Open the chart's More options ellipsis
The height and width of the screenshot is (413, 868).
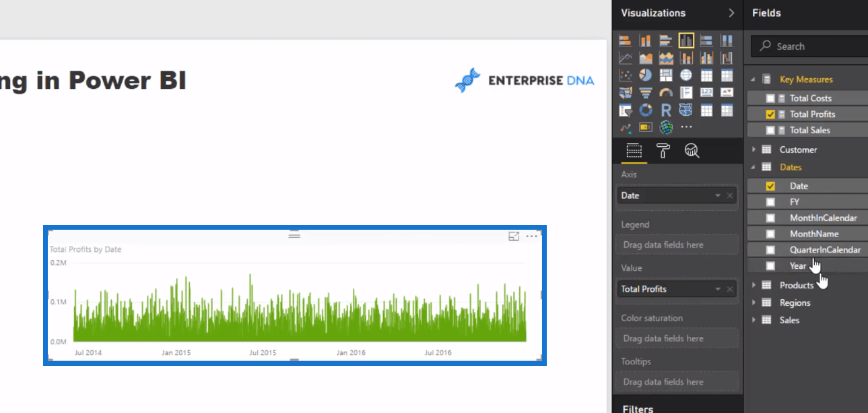pyautogui.click(x=532, y=236)
